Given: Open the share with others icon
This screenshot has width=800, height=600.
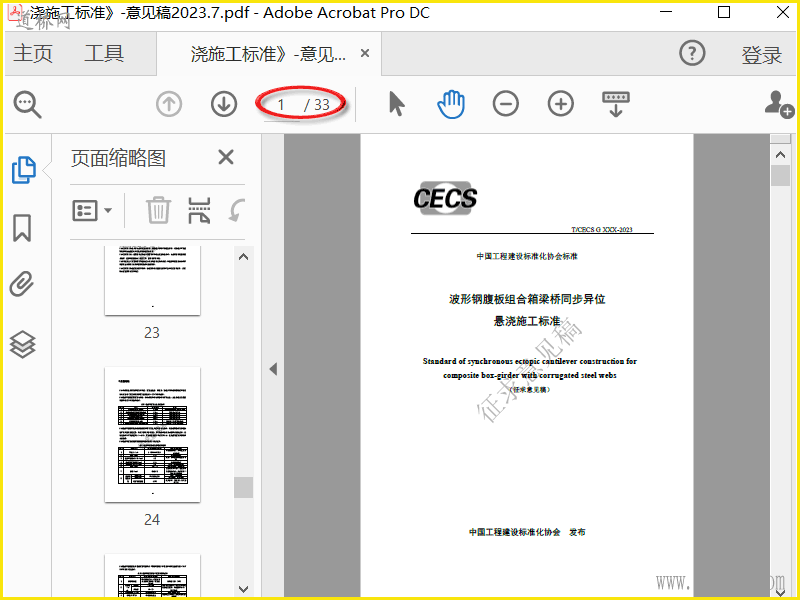Looking at the screenshot, I should click(x=779, y=104).
